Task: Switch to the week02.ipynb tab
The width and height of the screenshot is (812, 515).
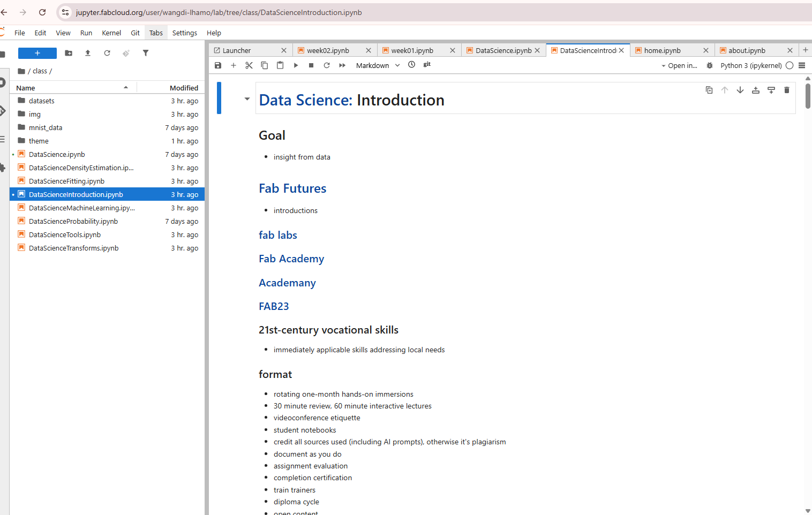Action: pyautogui.click(x=328, y=50)
